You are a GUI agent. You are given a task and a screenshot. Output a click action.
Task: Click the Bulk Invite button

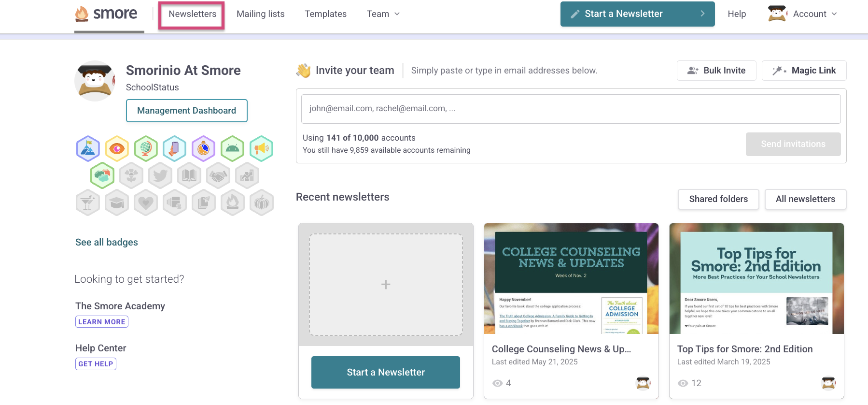[716, 71]
